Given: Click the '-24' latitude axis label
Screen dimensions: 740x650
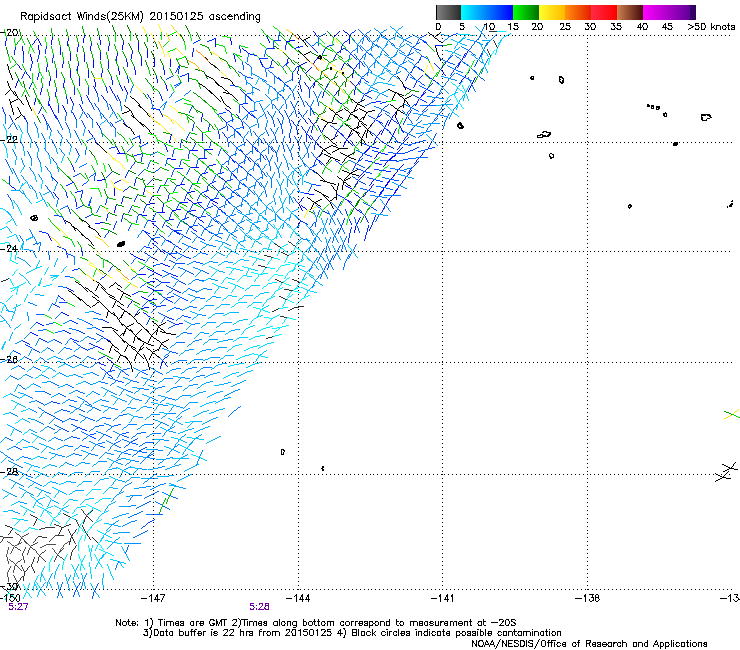Looking at the screenshot, I should [9, 248].
